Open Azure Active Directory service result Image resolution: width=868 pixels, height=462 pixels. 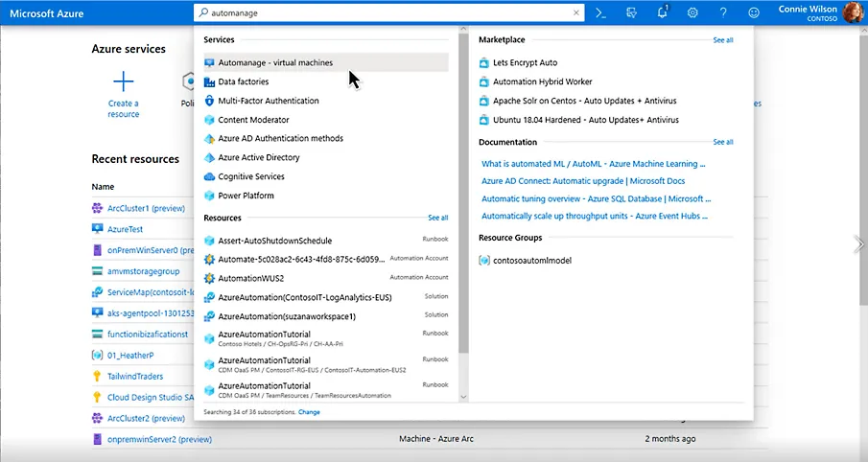point(259,157)
